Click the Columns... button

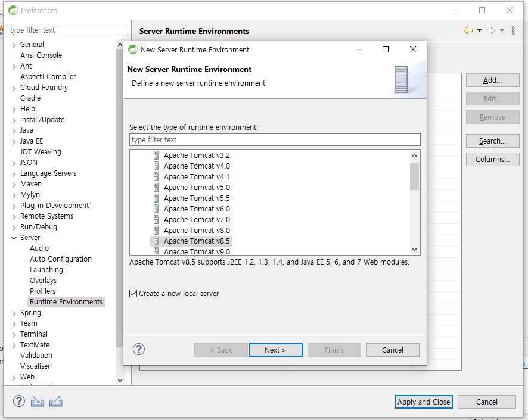[492, 159]
